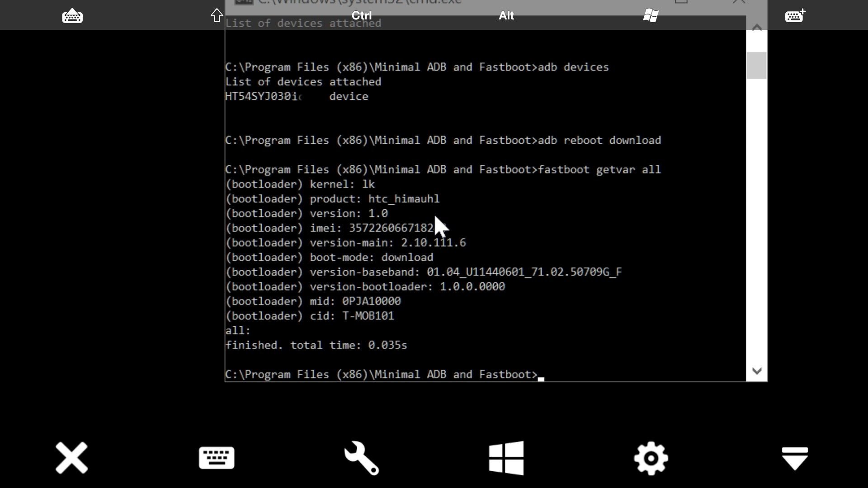The height and width of the screenshot is (488, 868).
Task: Click 'version-bootloader: 1.0.0.0000' line
Action: pos(365,286)
